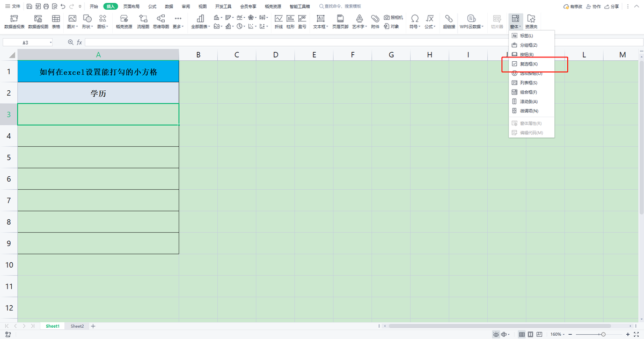Open the 开发工具 developer tools tab
The image size is (644, 339).
coord(223,6)
